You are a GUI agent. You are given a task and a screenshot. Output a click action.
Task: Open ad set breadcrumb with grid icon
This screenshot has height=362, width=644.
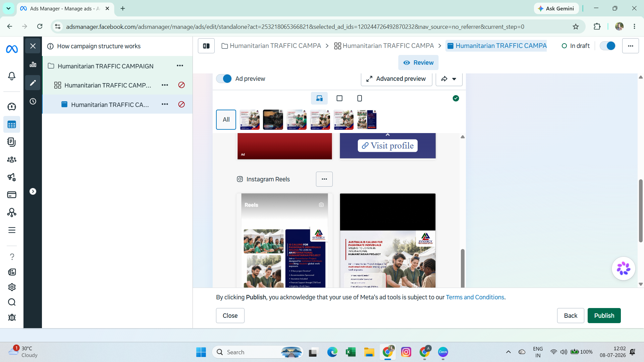click(x=384, y=46)
